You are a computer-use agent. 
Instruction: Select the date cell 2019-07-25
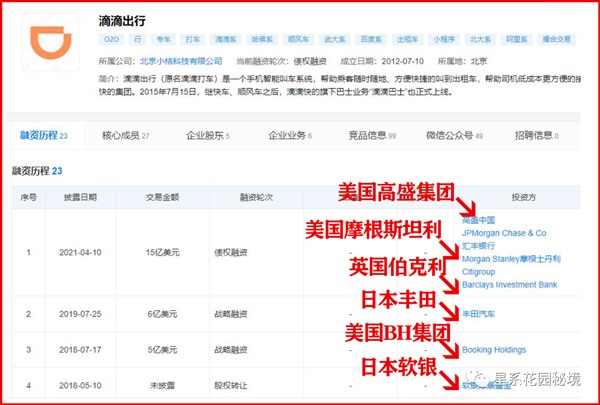click(80, 314)
